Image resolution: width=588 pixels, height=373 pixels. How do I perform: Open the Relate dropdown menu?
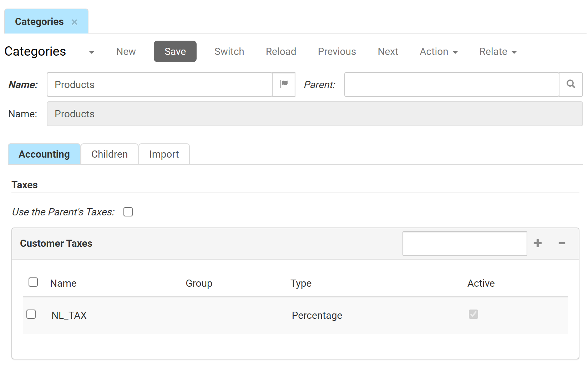498,52
